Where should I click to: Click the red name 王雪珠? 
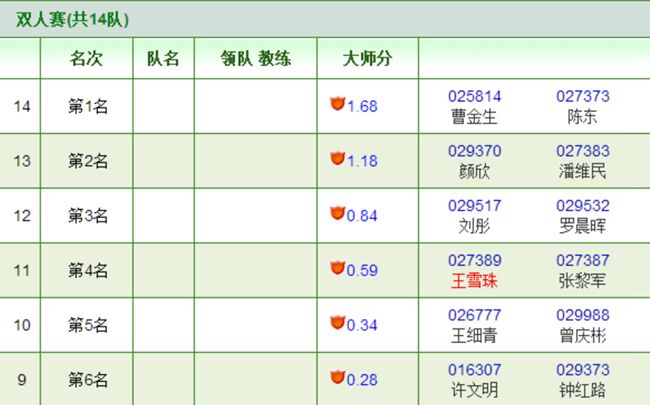click(x=475, y=281)
